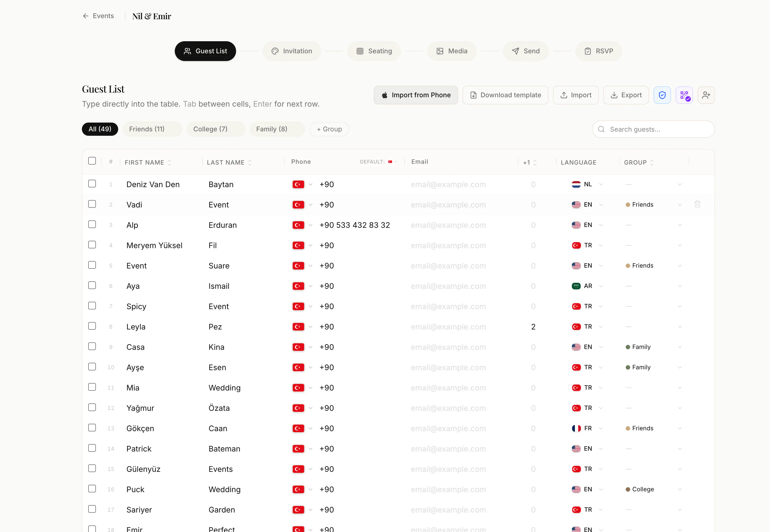The height and width of the screenshot is (532, 770).
Task: Open the Send step
Action: (526, 51)
